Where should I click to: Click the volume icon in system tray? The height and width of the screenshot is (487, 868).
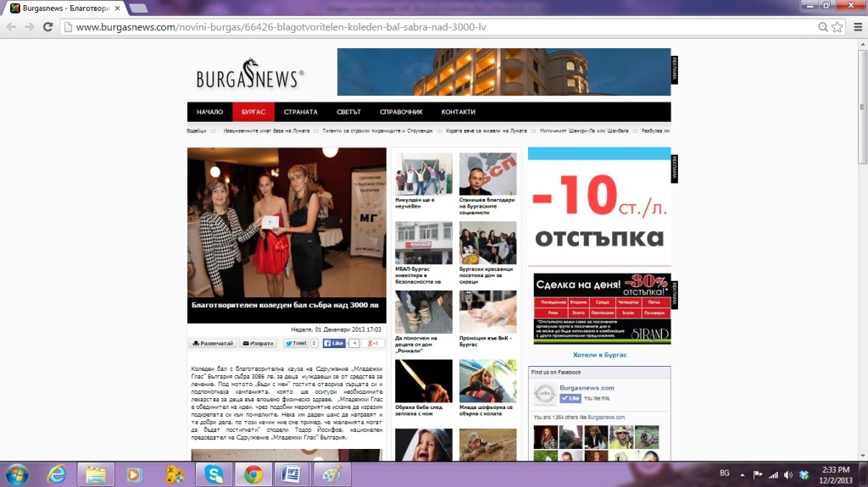(x=787, y=474)
